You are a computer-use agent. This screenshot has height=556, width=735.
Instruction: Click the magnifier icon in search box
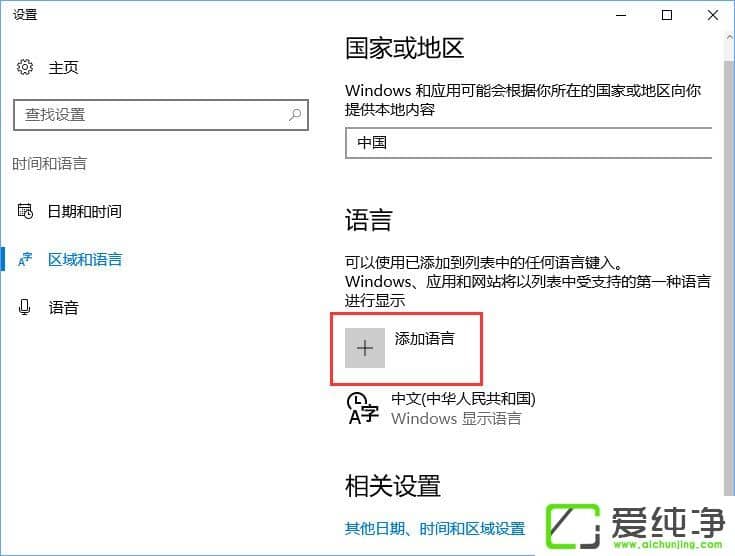click(294, 115)
